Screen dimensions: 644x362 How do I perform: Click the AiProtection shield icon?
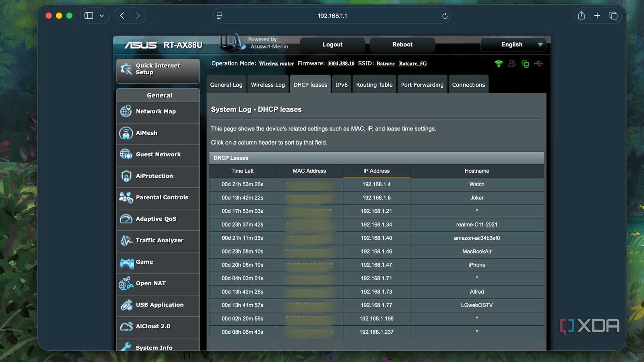point(126,176)
